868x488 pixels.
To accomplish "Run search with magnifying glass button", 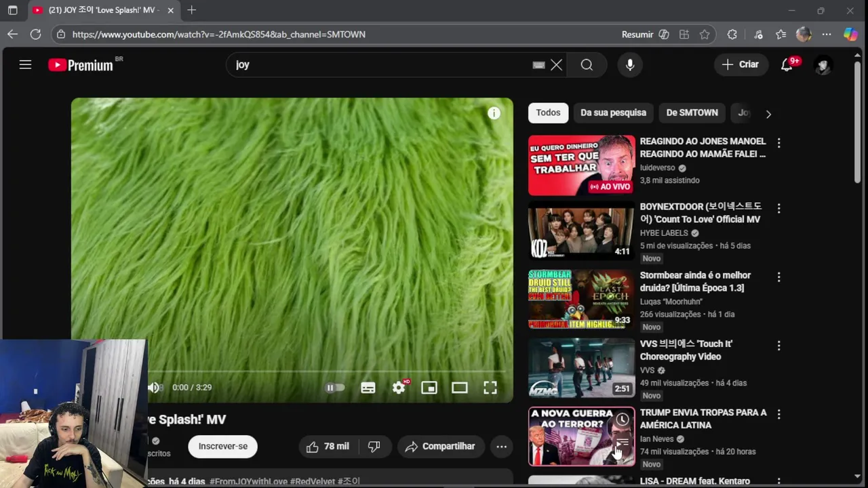I will click(587, 65).
